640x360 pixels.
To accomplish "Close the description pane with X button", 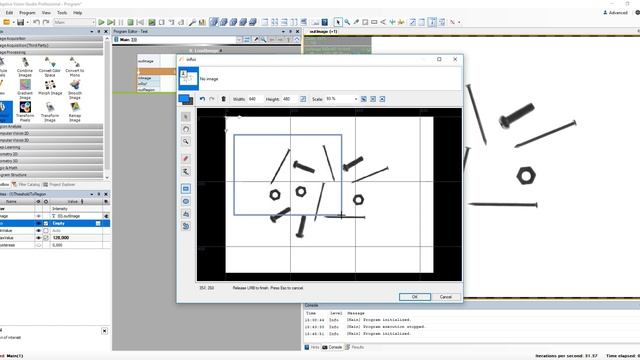I will (104, 331).
